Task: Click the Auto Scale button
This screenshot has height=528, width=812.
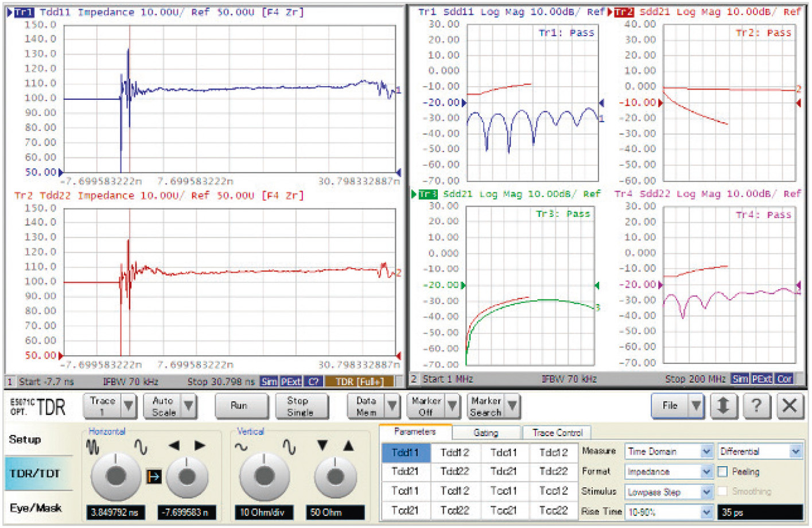Action: (x=164, y=406)
